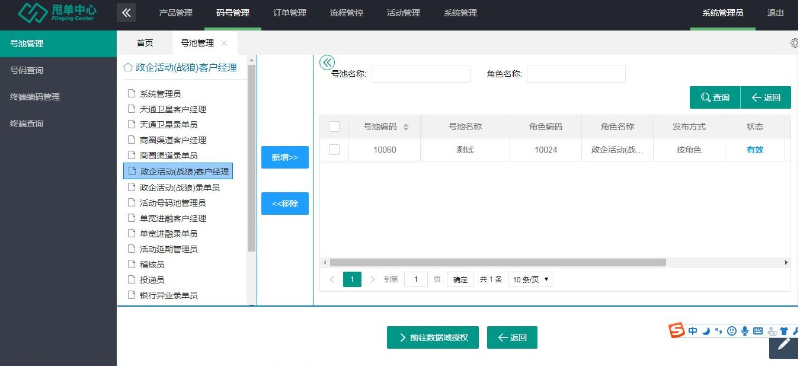The height and width of the screenshot is (366, 798).
Task: Toggle the moon half-width icon in IME bar
Action: point(706,331)
